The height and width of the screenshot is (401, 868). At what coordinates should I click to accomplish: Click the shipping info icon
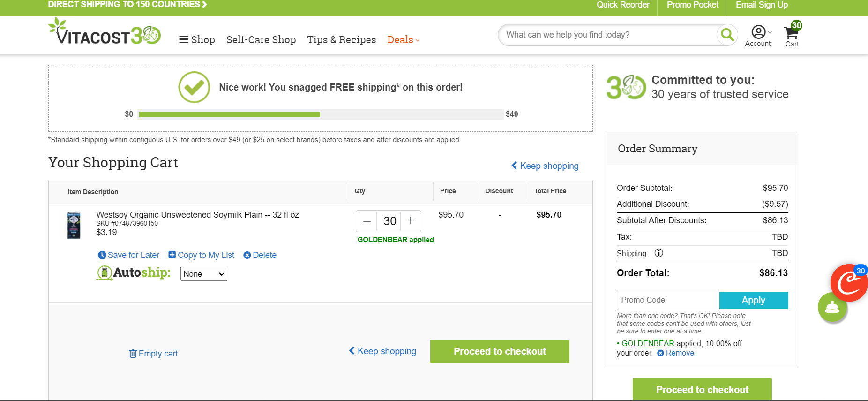click(x=659, y=253)
